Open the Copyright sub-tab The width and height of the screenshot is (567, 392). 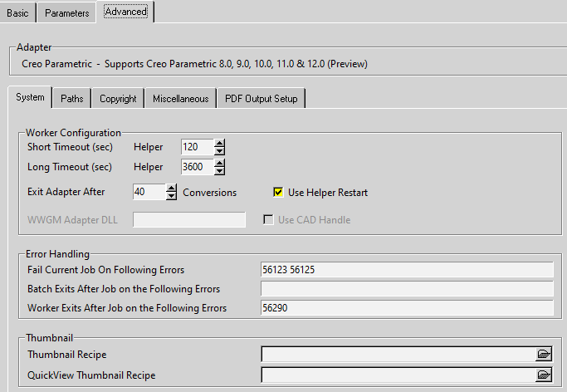pyautogui.click(x=118, y=99)
